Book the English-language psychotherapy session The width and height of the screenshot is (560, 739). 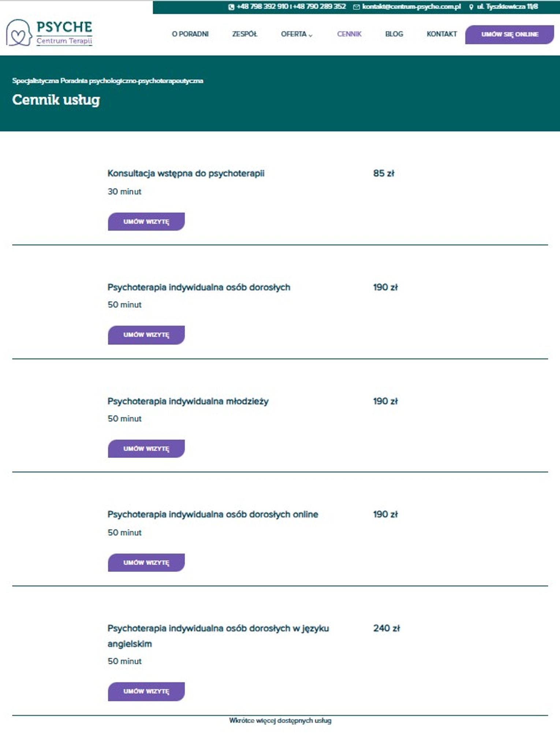[x=146, y=691]
